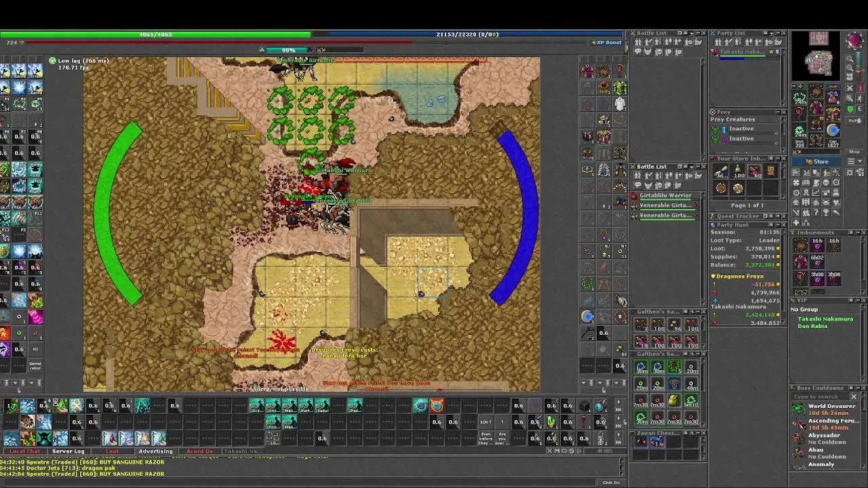Expand the Quest Tracker panel

(x=778, y=216)
